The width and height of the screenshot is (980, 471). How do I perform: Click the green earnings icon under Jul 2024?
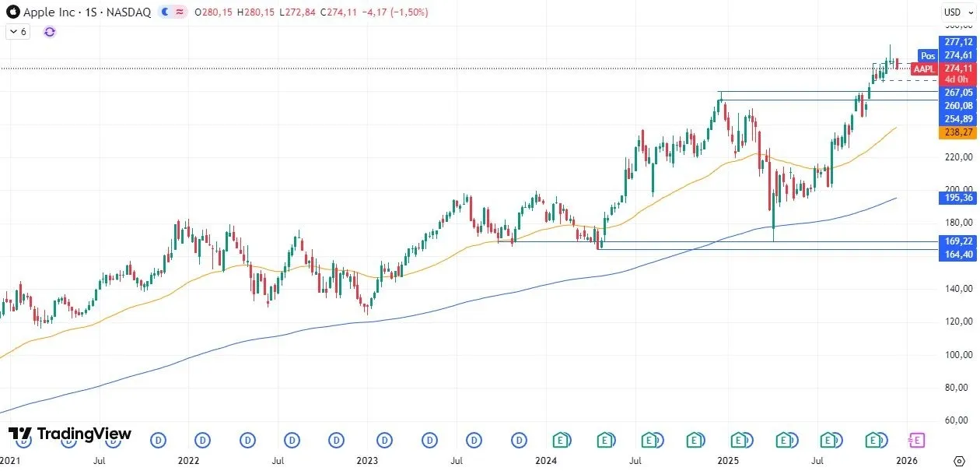[x=650, y=440]
